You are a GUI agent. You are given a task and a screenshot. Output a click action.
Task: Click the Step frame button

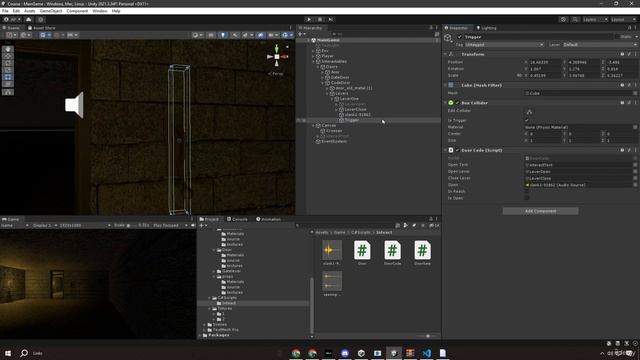click(x=331, y=19)
